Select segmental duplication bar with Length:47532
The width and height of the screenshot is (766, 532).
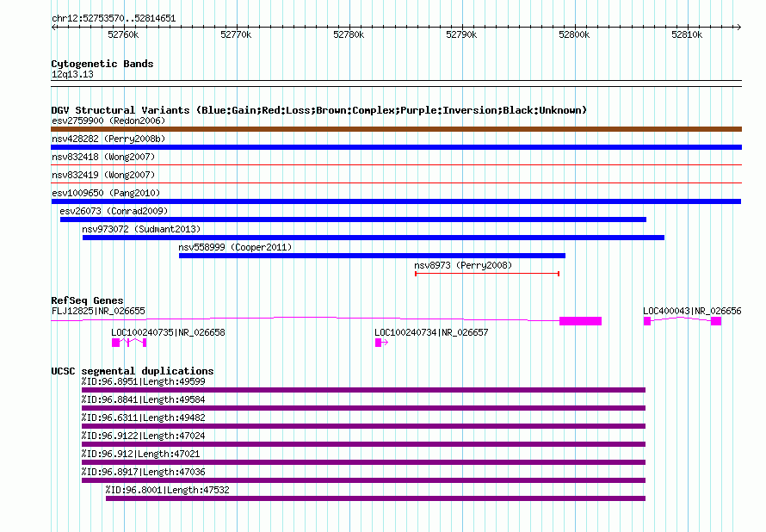(x=375, y=498)
